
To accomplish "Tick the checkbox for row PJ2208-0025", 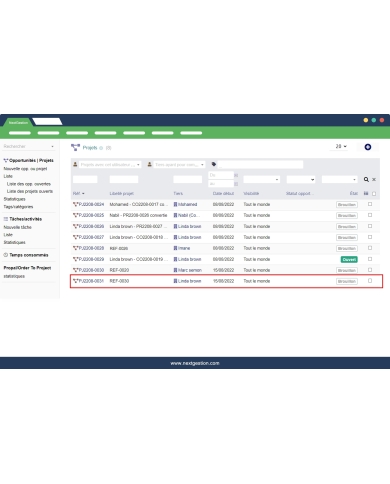I will pyautogui.click(x=370, y=215).
